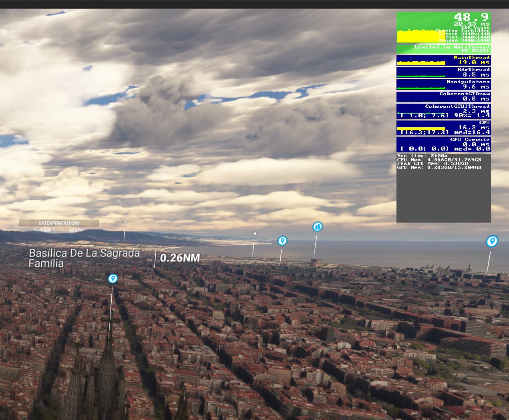509x420 pixels.
Task: Toggle the CoherentGTDraw timing display
Action: click(x=443, y=96)
